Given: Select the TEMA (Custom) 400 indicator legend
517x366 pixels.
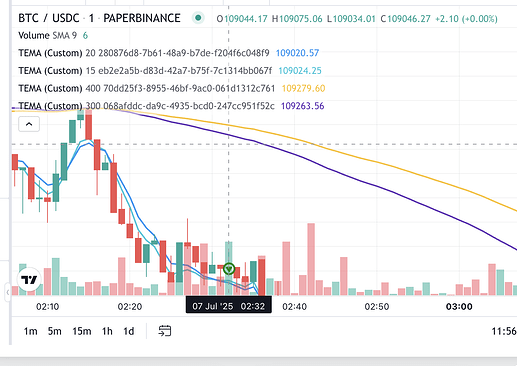Looking at the screenshot, I should [x=147, y=88].
